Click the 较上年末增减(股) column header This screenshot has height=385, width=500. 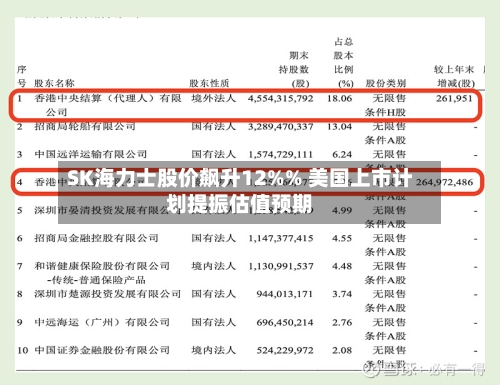(x=454, y=76)
